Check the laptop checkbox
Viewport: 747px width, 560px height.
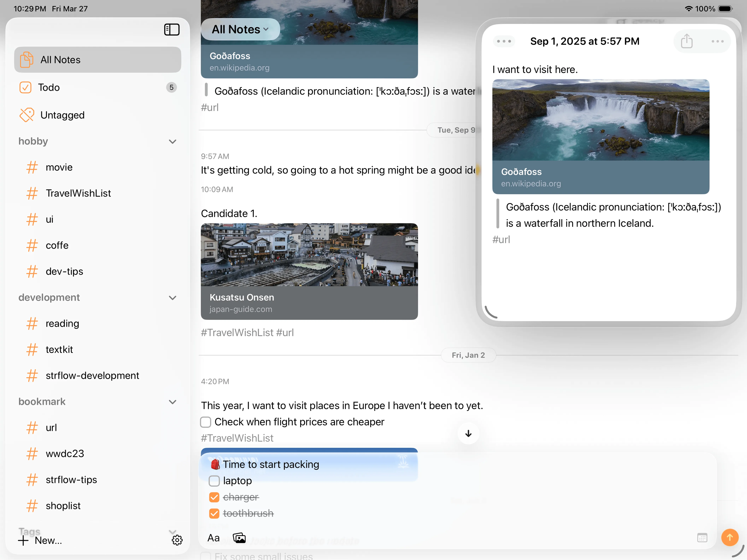pyautogui.click(x=214, y=481)
